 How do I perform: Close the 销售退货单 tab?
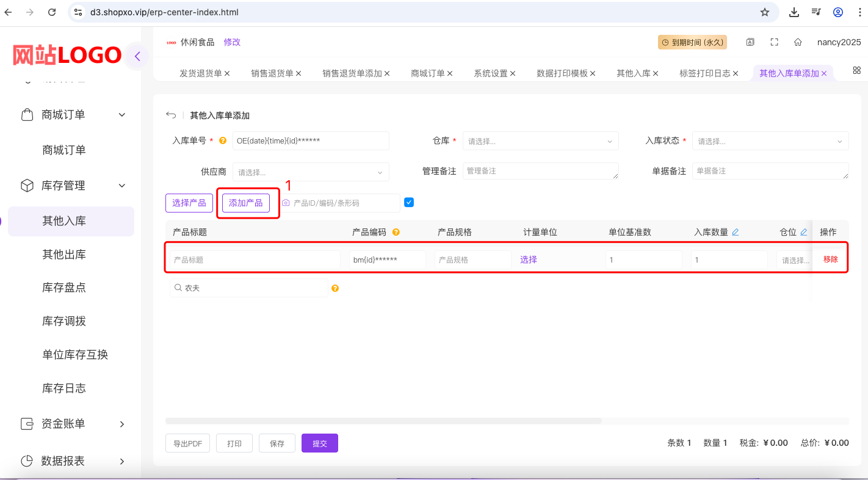(x=298, y=73)
